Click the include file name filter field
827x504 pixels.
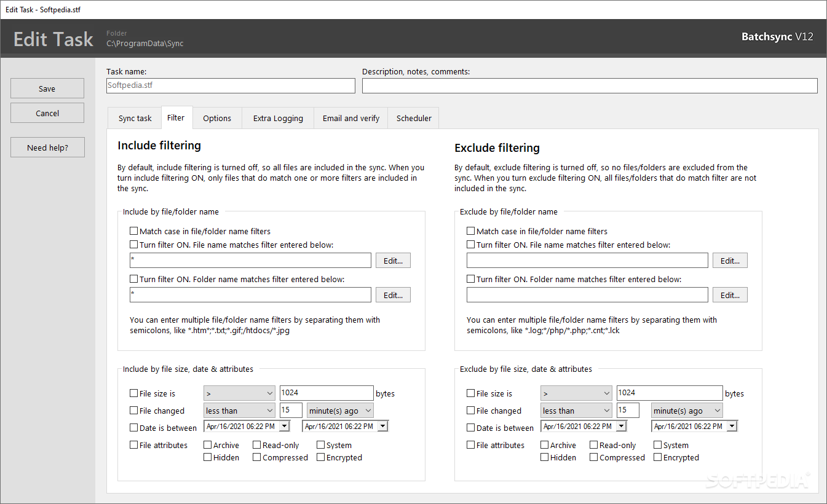(x=250, y=261)
